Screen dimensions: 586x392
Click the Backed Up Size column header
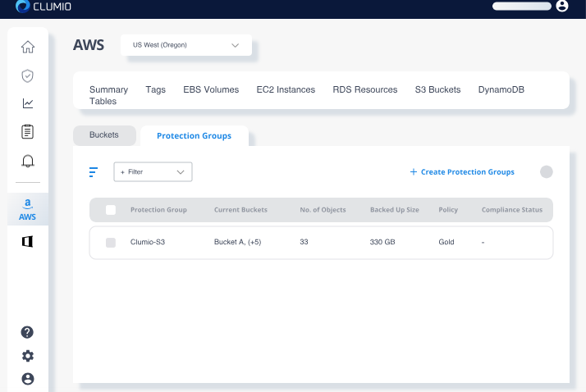pos(395,210)
